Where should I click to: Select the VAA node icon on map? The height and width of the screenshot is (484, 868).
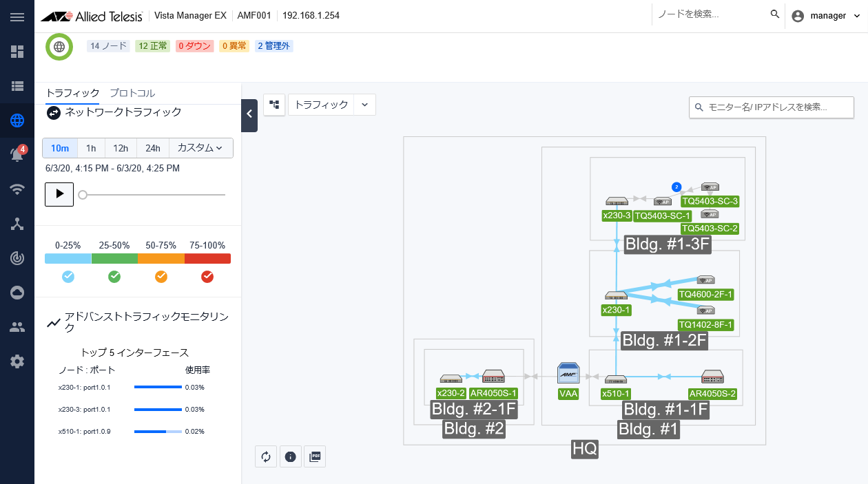[568, 372]
